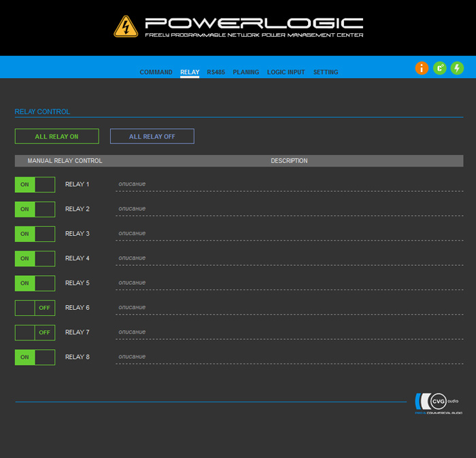Click the CVG audio logo
This screenshot has width=476, height=458.
(x=439, y=403)
